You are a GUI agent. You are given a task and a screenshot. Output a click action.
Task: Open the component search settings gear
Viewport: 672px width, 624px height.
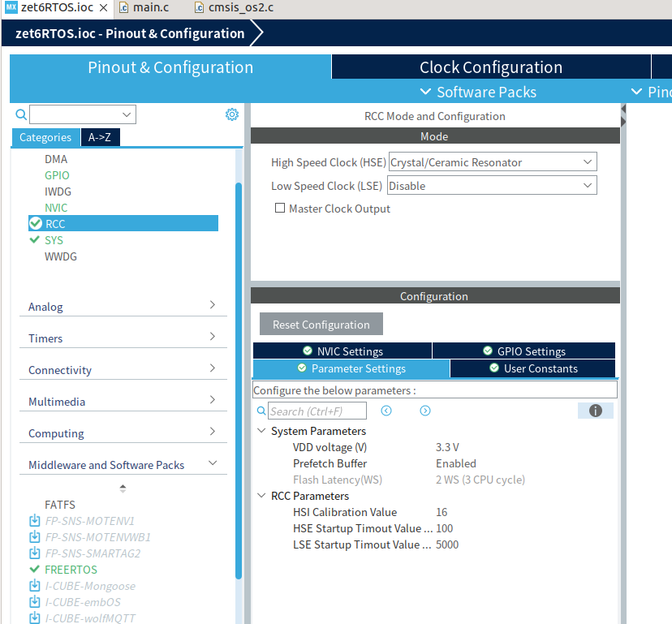click(x=232, y=114)
